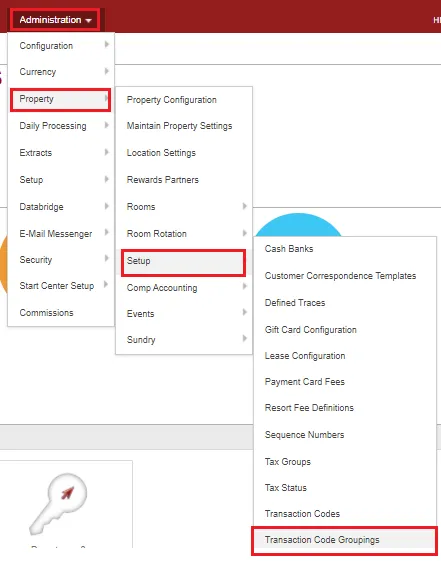This screenshot has height=561, width=441.
Task: Open Start Center Setup submenu
Action: 61,286
